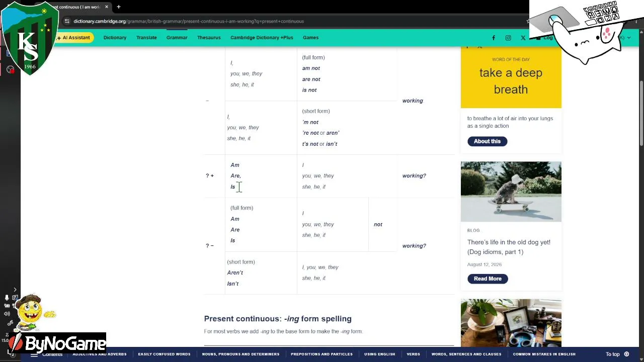644x362 pixels.
Task: Click the system tray volume icon
Action: click(x=7, y=314)
